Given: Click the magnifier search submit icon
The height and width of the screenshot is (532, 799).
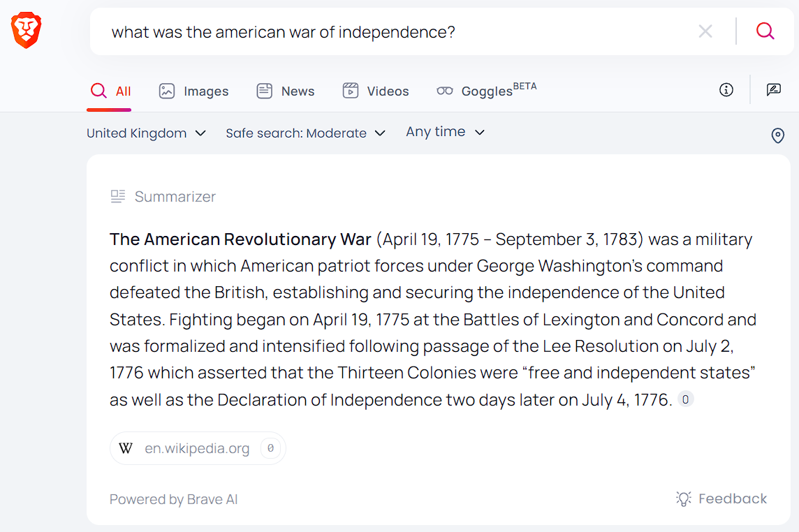Looking at the screenshot, I should pos(765,31).
